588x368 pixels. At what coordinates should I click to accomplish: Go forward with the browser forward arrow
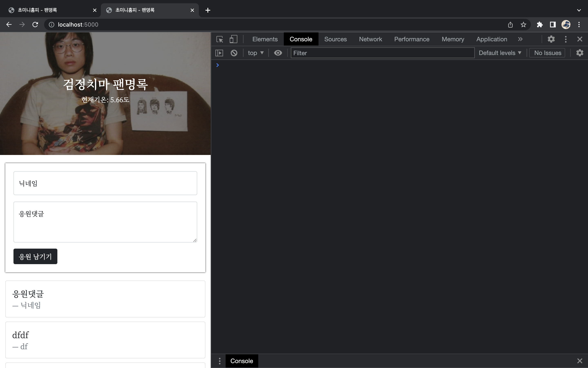[22, 25]
